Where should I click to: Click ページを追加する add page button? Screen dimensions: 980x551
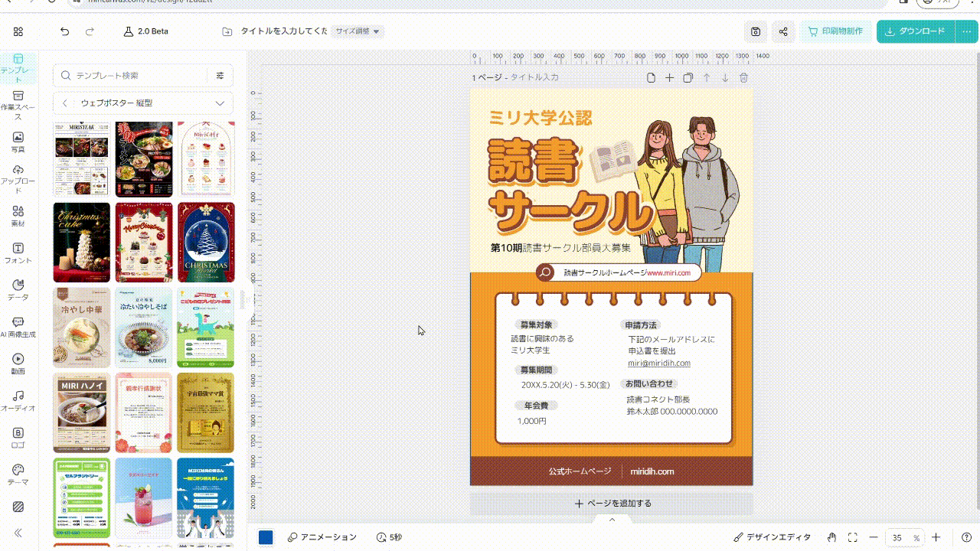click(x=612, y=503)
